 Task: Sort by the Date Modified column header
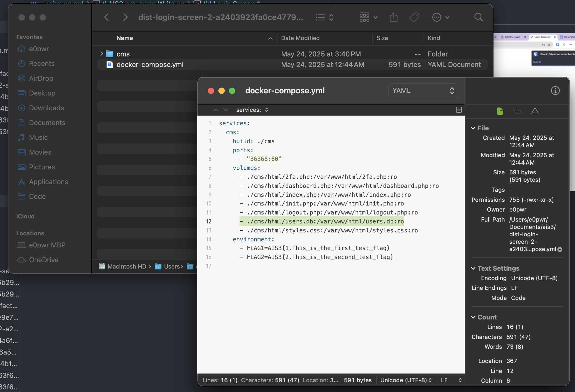click(x=300, y=38)
